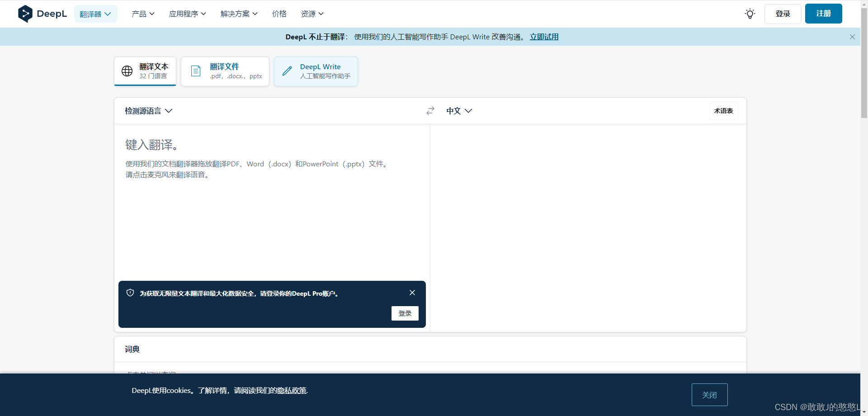Expand the 产品 menu
The image size is (868, 416).
[x=143, y=14]
